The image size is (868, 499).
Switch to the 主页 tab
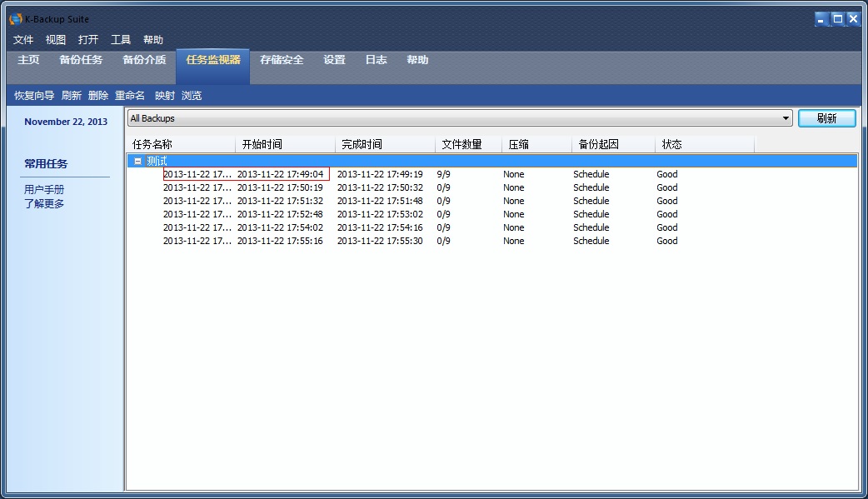point(28,60)
